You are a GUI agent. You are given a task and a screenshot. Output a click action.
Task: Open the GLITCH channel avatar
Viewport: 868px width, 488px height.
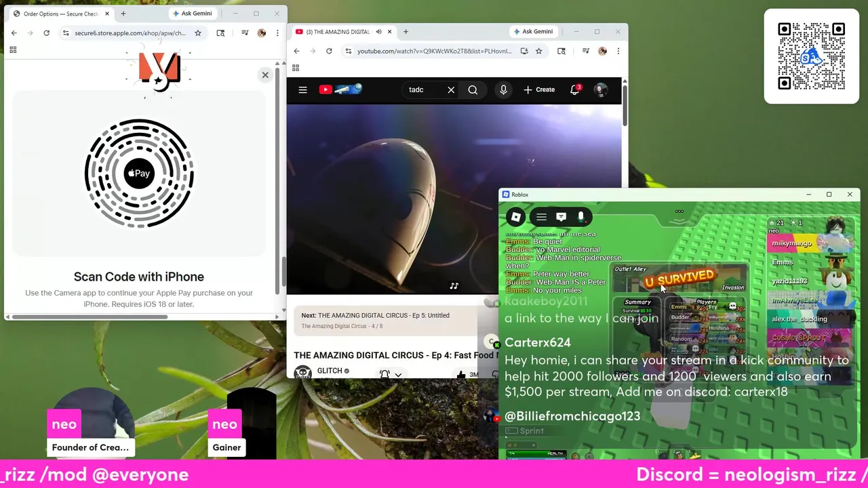(302, 372)
